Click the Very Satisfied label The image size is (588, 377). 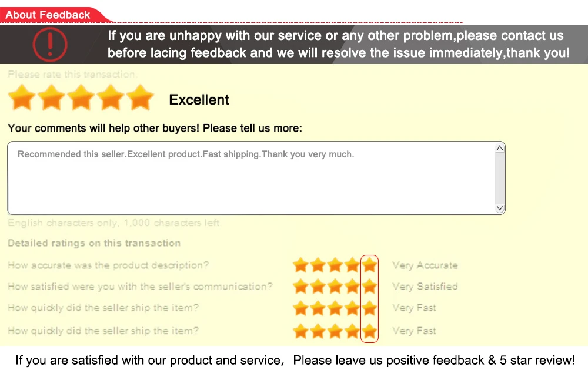coord(425,287)
